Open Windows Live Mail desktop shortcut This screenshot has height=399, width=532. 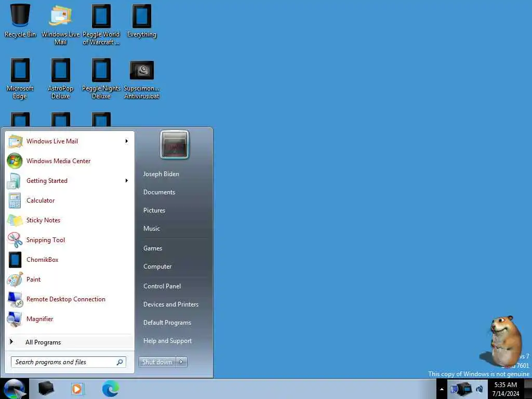click(60, 25)
